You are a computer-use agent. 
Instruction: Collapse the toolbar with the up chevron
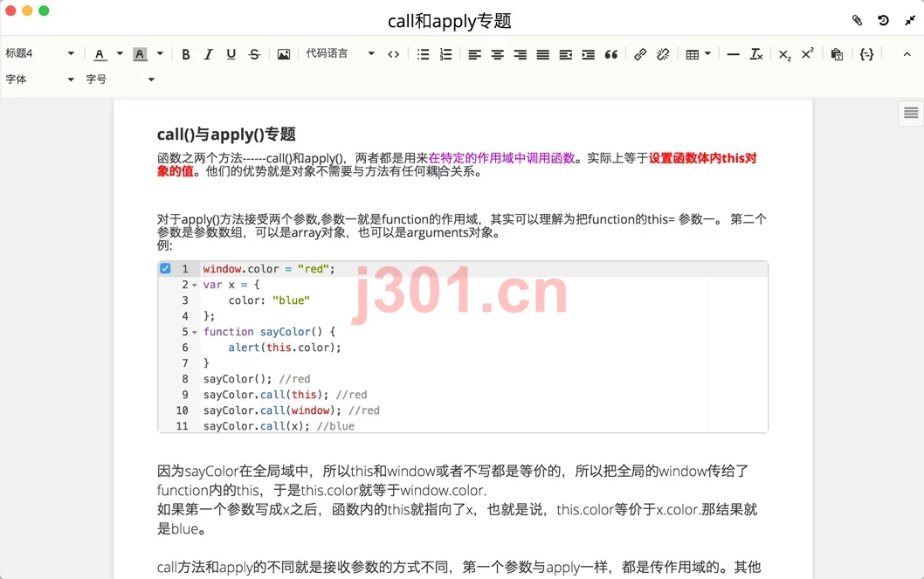point(907,54)
